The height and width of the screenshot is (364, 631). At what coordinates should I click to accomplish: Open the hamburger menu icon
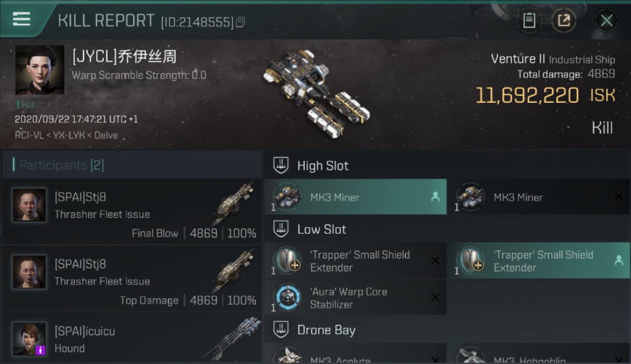[x=21, y=19]
